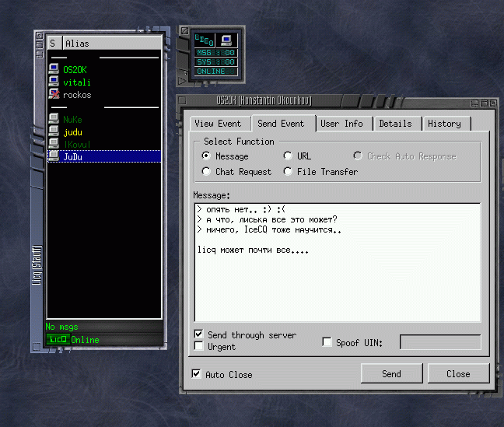This screenshot has height=427, width=504.
Task: Open the User Info tab
Action: tap(345, 124)
